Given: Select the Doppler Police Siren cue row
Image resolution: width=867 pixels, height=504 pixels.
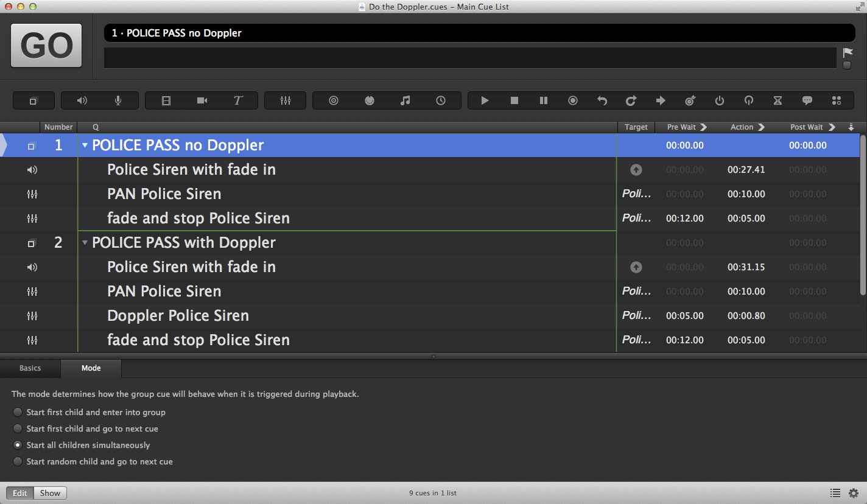Looking at the screenshot, I should tap(178, 316).
